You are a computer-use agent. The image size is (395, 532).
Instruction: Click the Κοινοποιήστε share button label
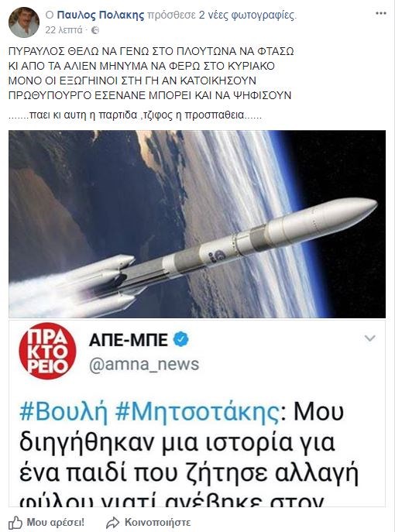pyautogui.click(x=158, y=523)
